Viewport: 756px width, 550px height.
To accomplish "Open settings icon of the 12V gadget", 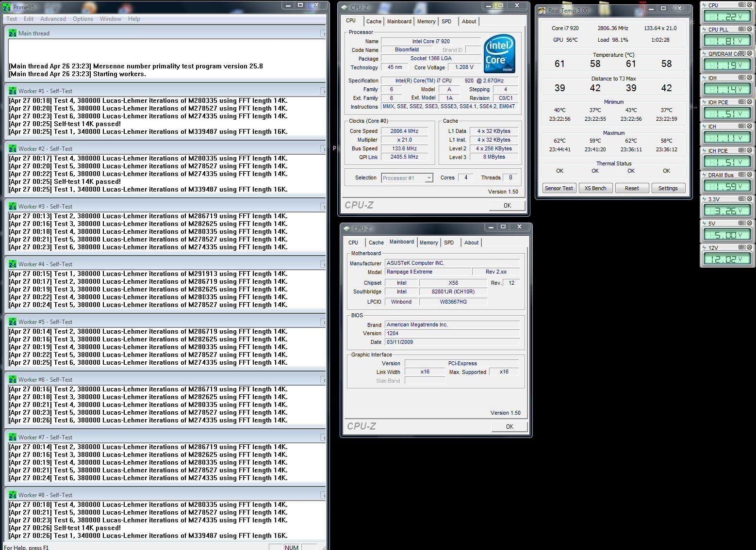I will [x=742, y=247].
